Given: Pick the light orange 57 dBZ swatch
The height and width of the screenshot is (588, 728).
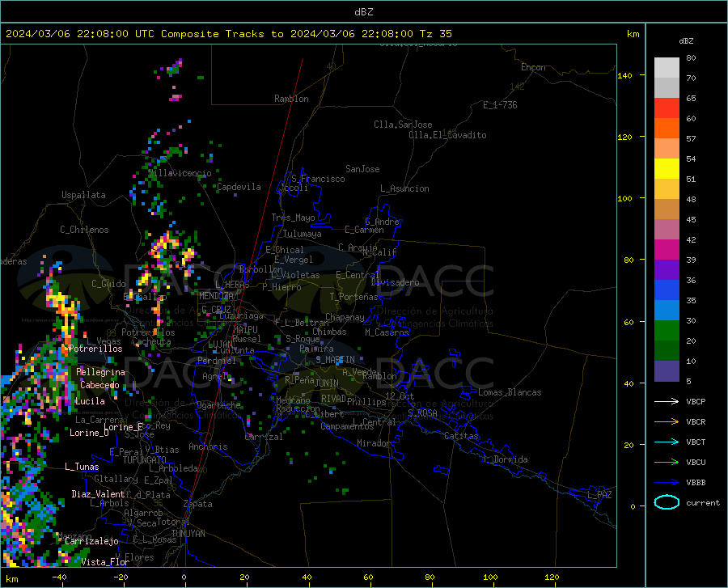Looking at the screenshot, I should [667, 149].
